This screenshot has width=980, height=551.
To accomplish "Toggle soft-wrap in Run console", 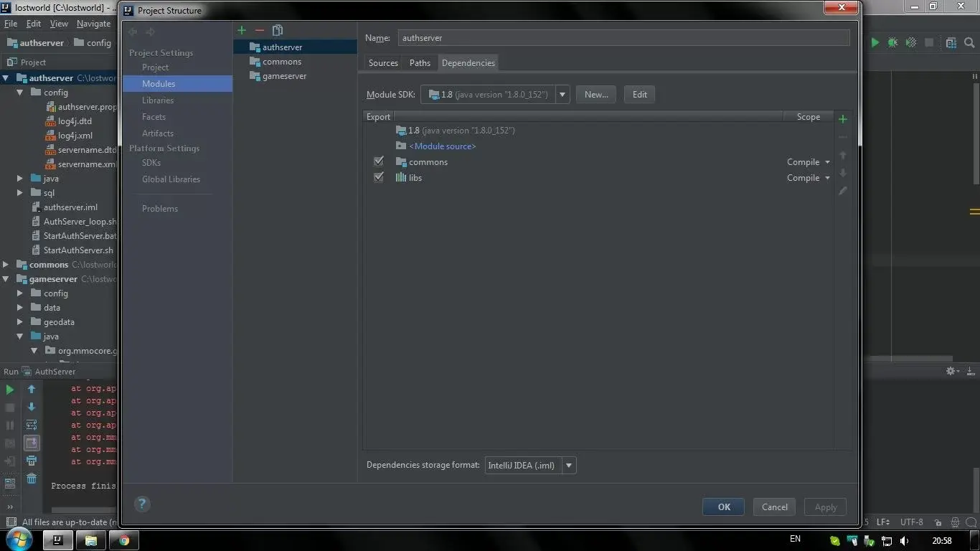I will click(32, 425).
